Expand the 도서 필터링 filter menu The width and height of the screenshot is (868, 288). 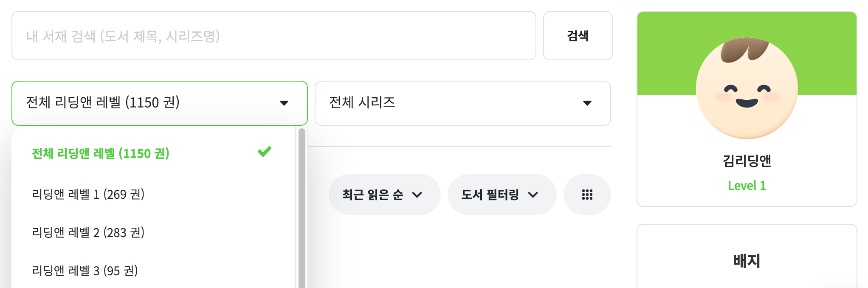coord(501,195)
